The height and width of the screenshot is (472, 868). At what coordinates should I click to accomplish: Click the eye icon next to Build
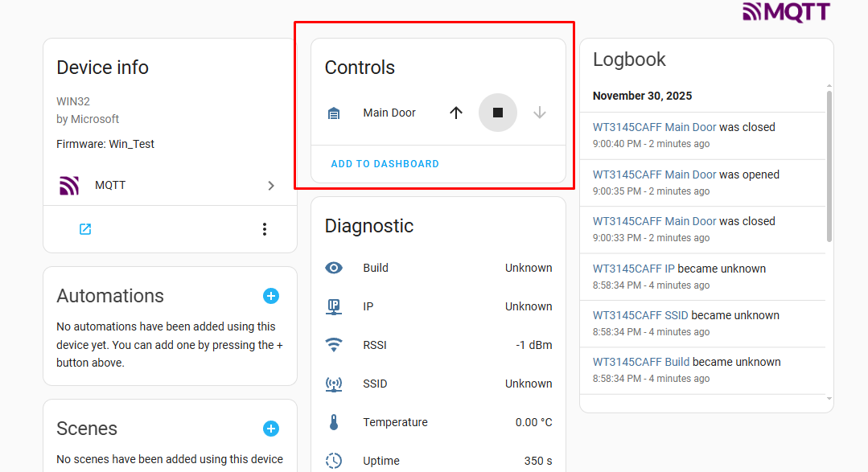click(x=334, y=268)
